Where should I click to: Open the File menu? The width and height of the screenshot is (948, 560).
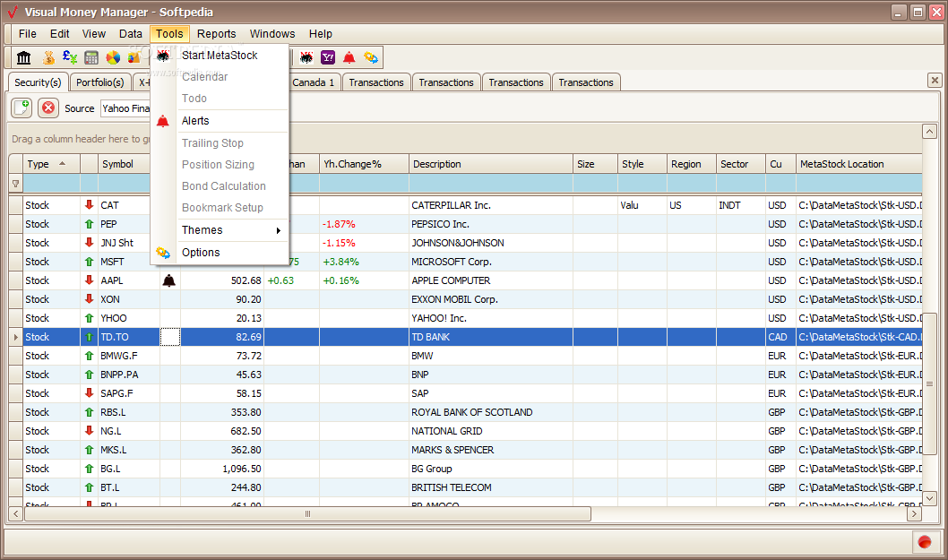pos(27,34)
